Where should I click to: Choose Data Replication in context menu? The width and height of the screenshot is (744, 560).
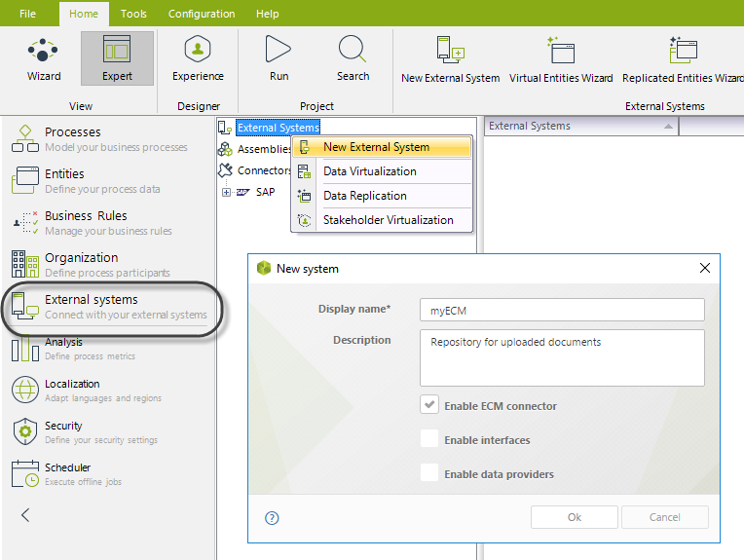pos(382,196)
